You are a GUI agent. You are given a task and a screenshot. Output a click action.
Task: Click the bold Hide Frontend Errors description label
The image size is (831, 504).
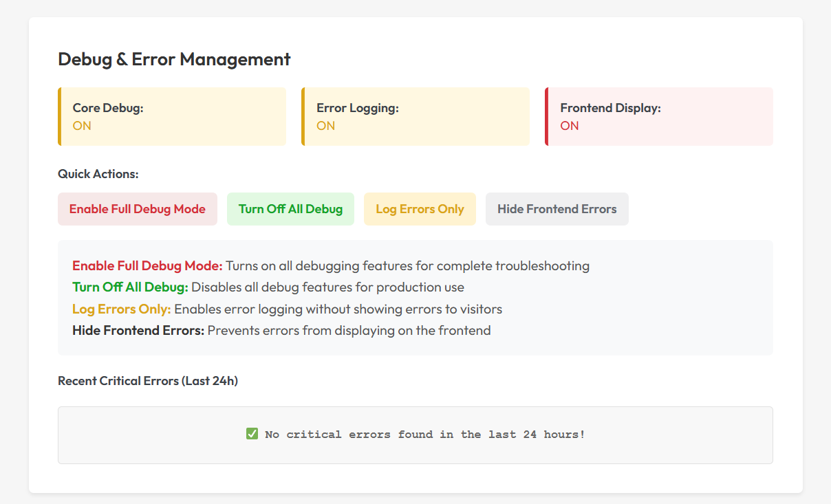[138, 331]
